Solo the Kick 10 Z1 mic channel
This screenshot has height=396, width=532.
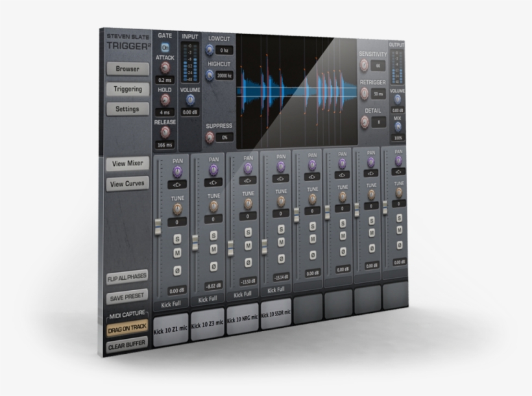click(177, 239)
